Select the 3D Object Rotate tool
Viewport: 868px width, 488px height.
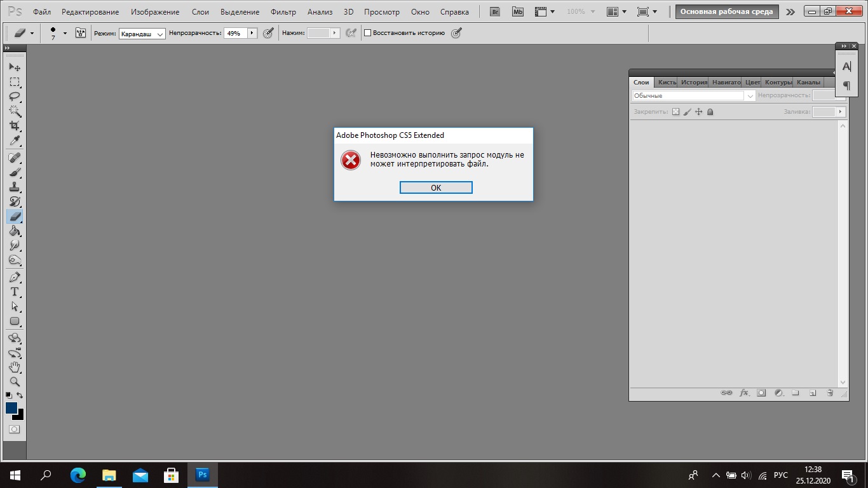(x=15, y=338)
